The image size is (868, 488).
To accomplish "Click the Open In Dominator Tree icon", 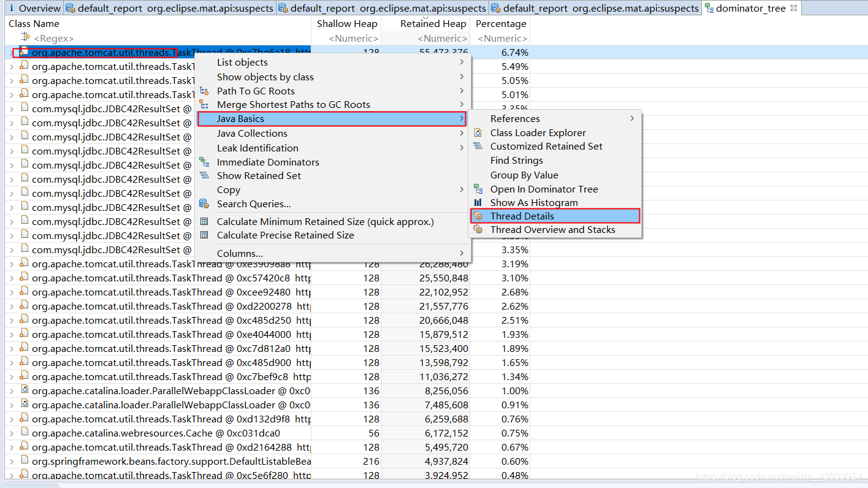I will [478, 189].
